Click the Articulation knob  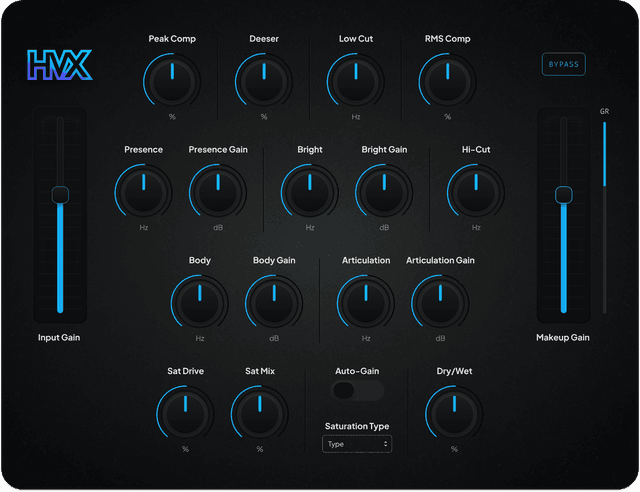(x=366, y=303)
